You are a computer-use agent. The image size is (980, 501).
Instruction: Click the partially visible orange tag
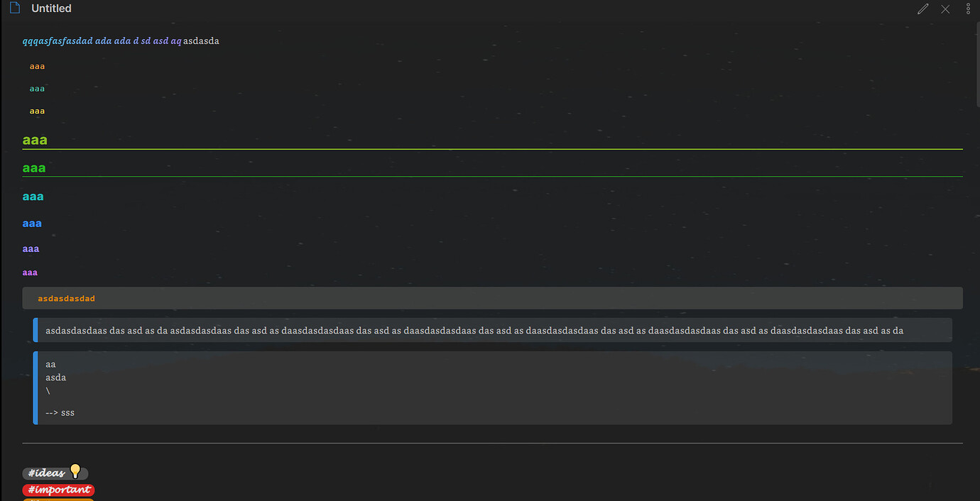(x=58, y=500)
